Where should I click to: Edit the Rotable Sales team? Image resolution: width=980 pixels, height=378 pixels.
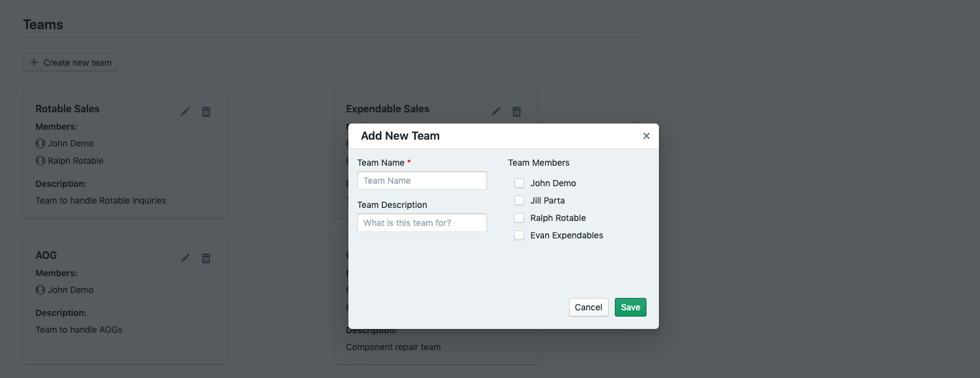pos(185,112)
